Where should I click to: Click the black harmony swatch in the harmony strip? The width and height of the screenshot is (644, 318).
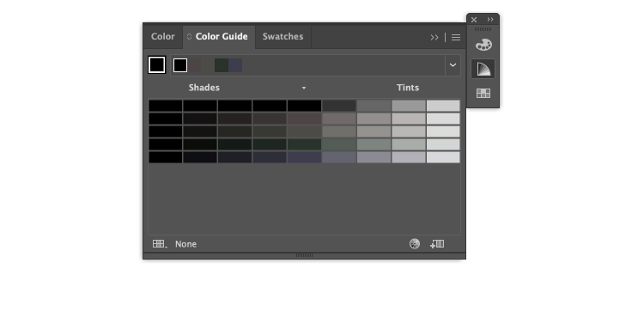tap(180, 65)
